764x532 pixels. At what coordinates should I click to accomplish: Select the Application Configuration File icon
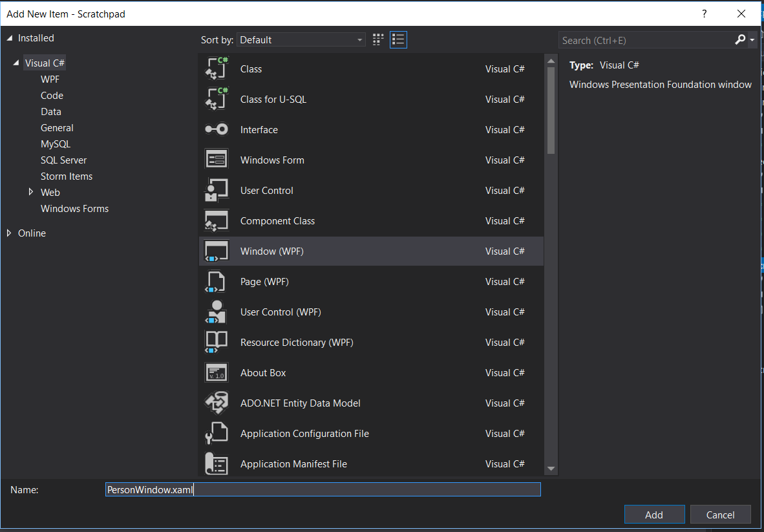[217, 434]
